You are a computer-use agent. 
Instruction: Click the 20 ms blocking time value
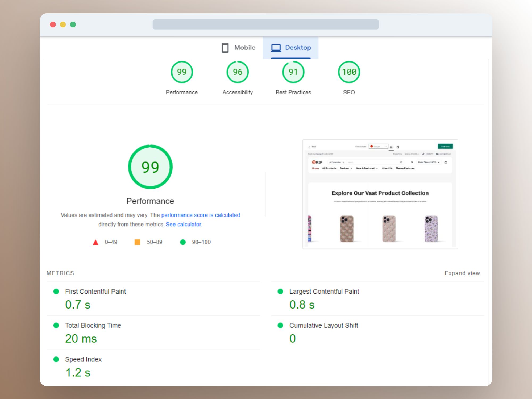pyautogui.click(x=81, y=339)
